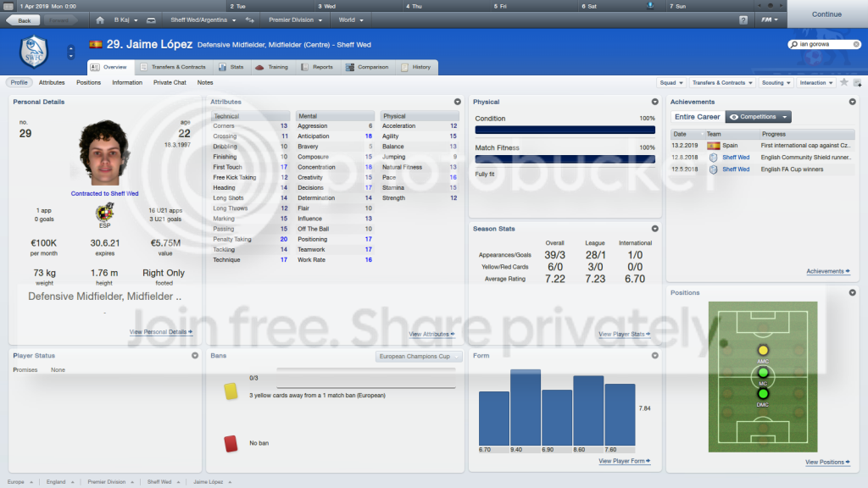
Task: Click the help question mark icon
Action: tap(743, 20)
